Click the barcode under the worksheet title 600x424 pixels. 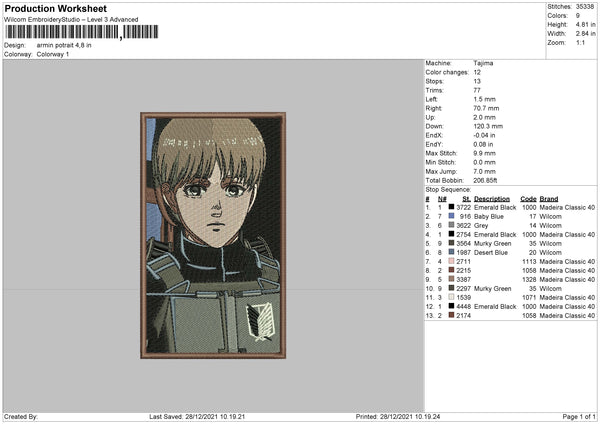point(82,32)
